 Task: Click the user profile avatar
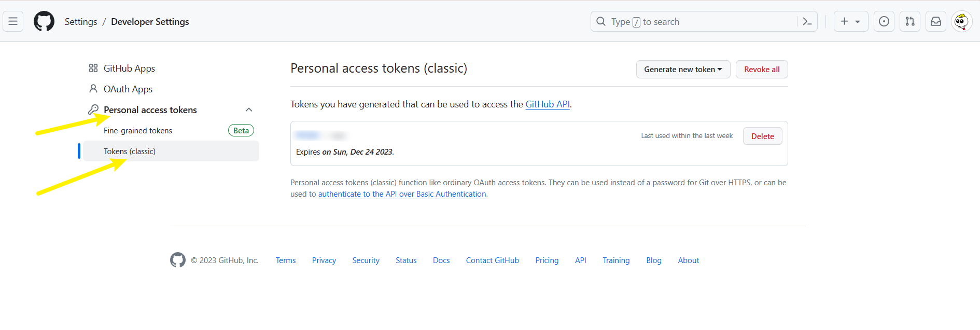coord(962,21)
